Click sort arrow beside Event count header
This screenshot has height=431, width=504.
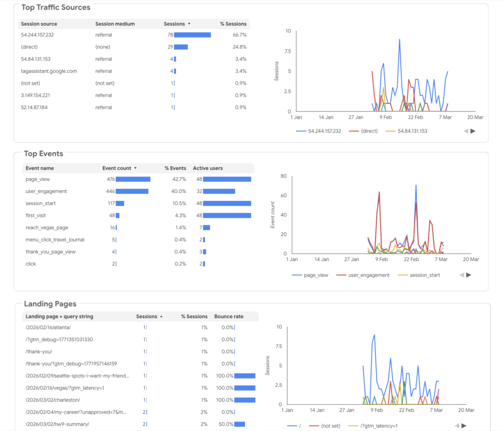(135, 168)
